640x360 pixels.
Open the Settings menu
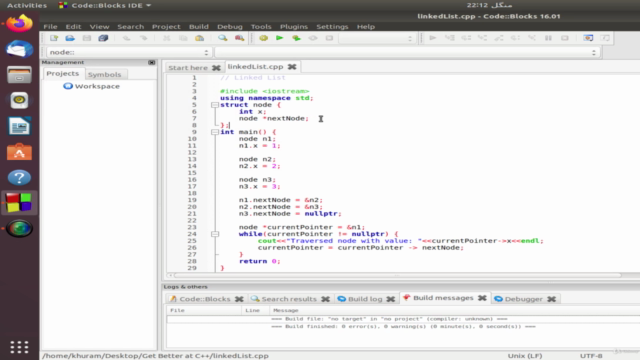coord(332,27)
